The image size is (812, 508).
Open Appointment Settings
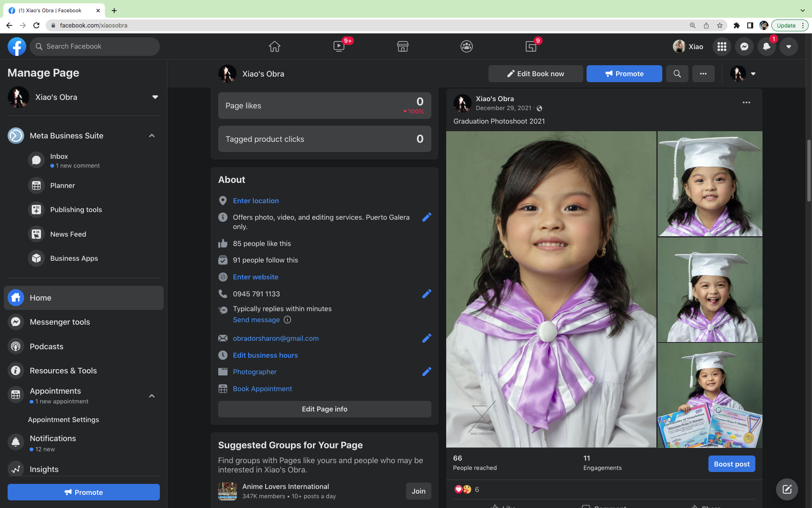(63, 420)
